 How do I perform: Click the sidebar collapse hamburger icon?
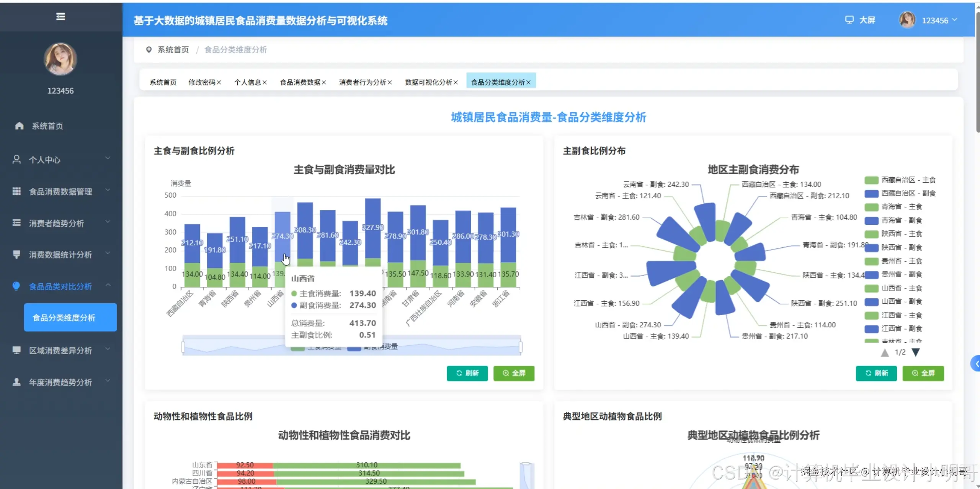60,17
